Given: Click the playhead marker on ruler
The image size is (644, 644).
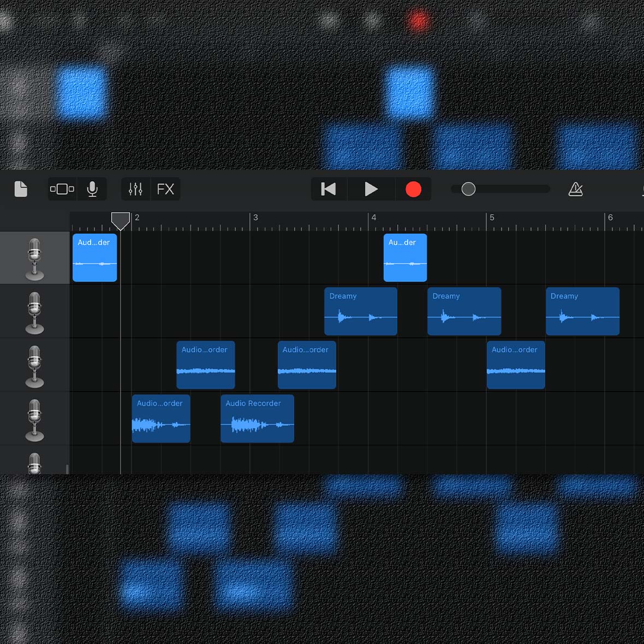Looking at the screenshot, I should coord(121,221).
